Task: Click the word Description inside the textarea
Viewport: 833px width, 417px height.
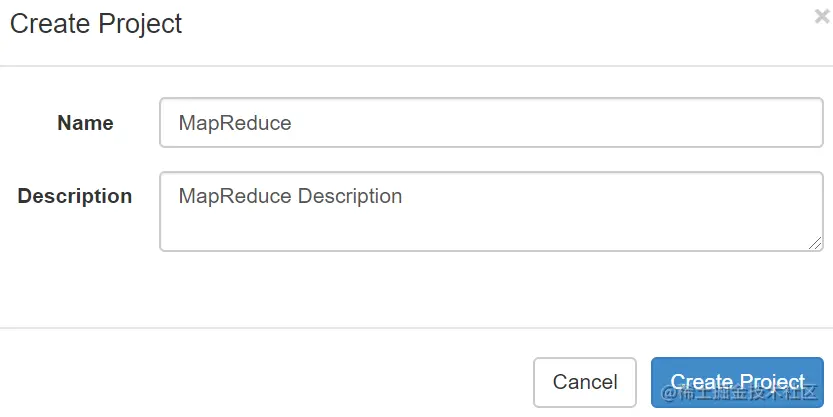Action: coord(350,196)
